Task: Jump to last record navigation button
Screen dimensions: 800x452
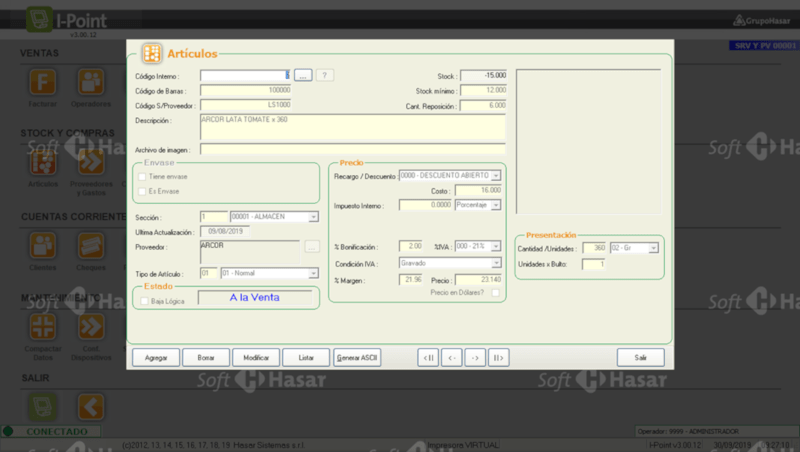Action: pyautogui.click(x=498, y=357)
